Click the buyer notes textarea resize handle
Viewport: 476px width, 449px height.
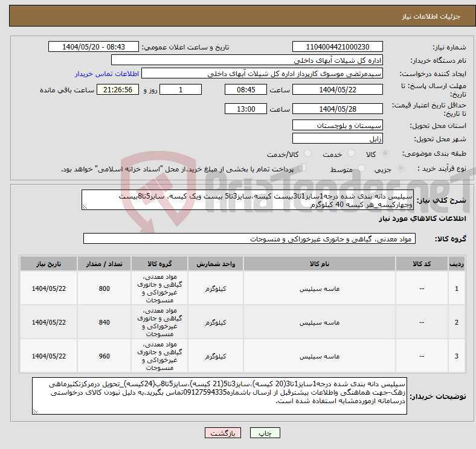click(35, 412)
